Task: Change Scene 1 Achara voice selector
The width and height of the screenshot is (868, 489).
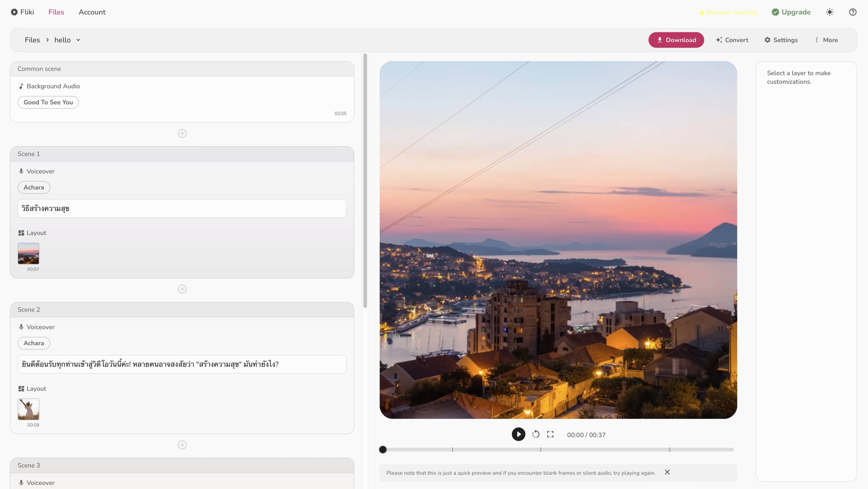Action: 34,187
